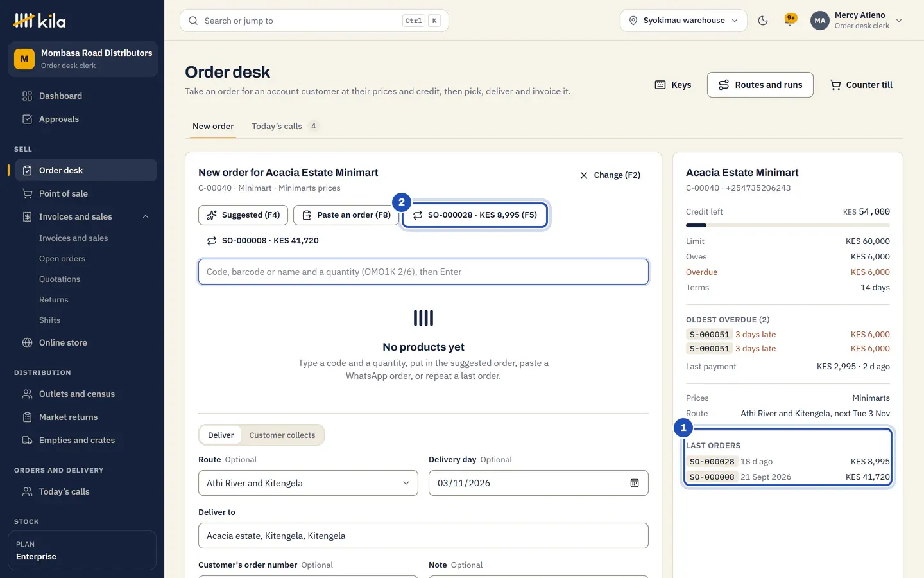Image resolution: width=924 pixels, height=578 pixels.
Task: Click the Point of sale cart icon
Action: tap(27, 193)
